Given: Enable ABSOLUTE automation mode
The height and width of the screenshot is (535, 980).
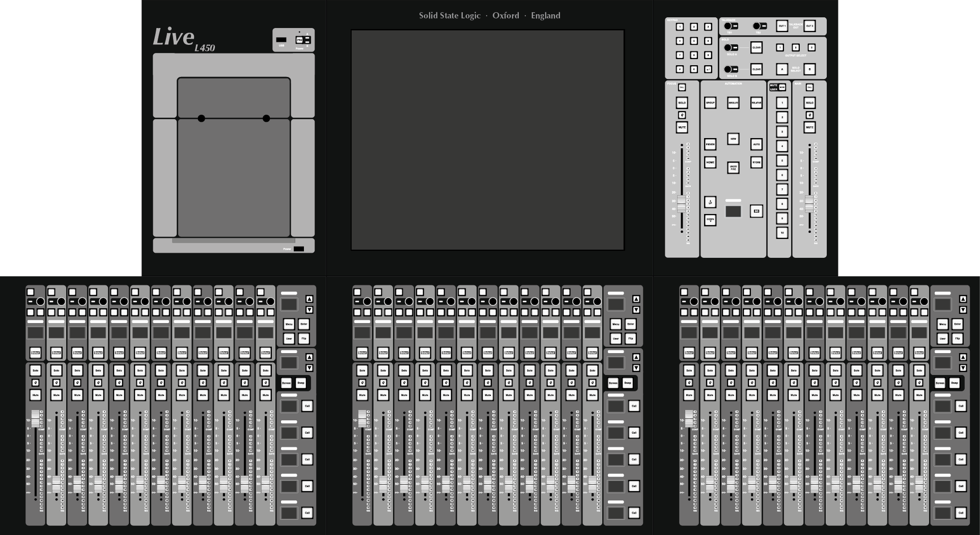Looking at the screenshot, I should tap(733, 103).
